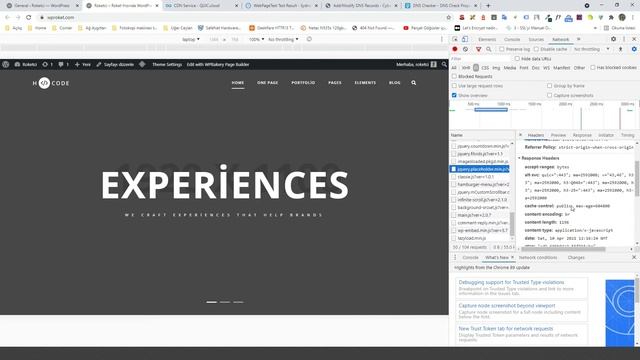Click first slider pagination dot
Screen dimensions: 640x360
[x=211, y=302]
